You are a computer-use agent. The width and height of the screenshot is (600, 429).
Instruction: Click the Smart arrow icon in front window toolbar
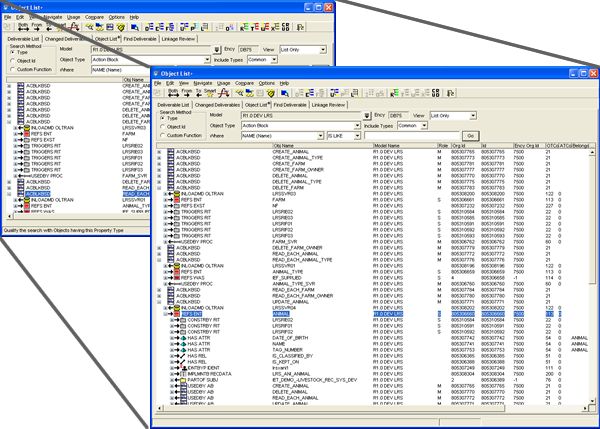coord(207,92)
